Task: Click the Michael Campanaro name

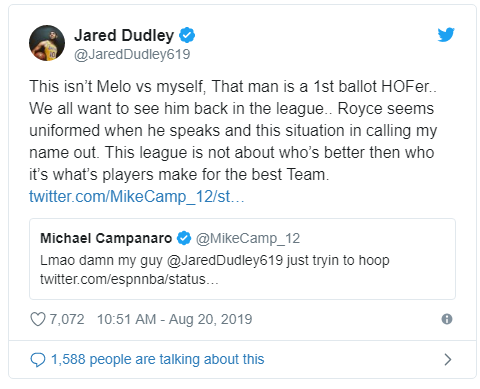Action: tap(106, 238)
